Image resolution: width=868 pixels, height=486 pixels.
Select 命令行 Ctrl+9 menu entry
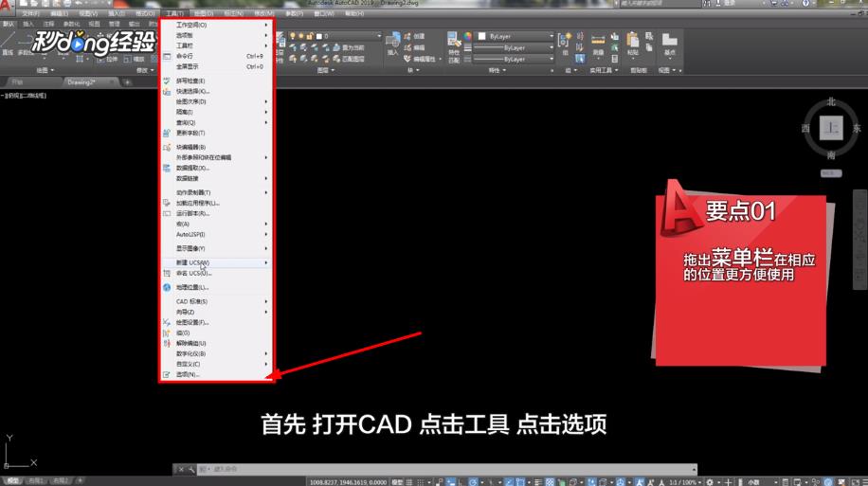[x=216, y=56]
